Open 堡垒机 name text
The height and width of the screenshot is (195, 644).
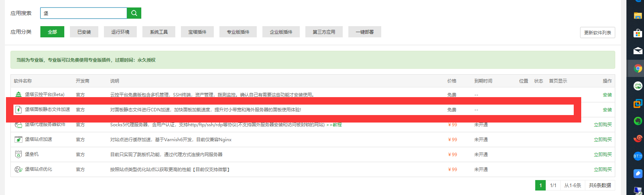(32, 154)
